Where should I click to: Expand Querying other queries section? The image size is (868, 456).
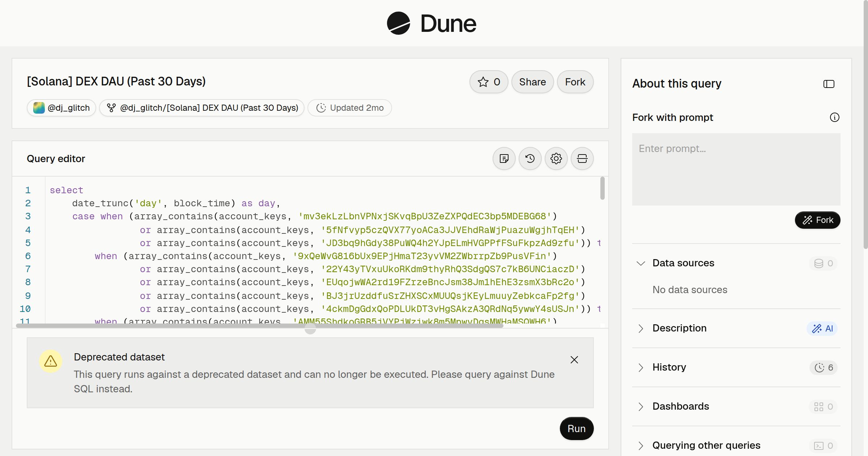pos(641,446)
